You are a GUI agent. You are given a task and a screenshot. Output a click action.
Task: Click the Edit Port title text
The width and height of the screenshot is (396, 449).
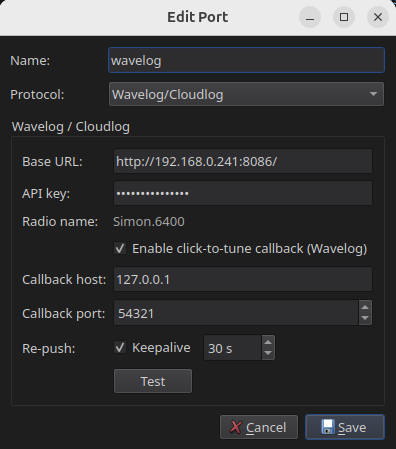click(198, 17)
